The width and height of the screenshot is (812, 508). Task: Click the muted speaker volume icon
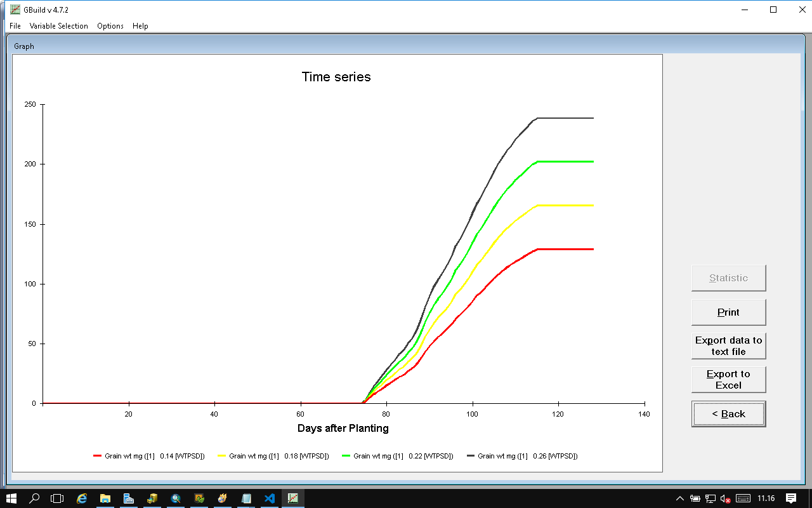[x=725, y=498]
